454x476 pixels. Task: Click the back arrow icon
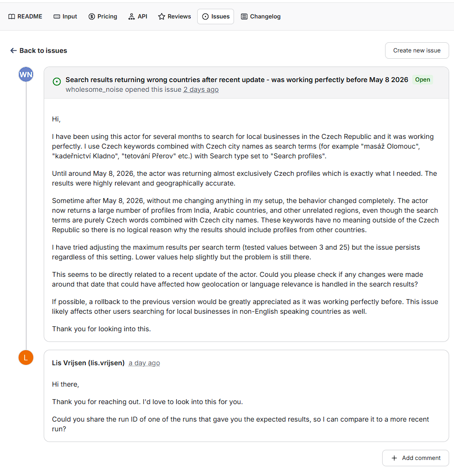(x=14, y=51)
